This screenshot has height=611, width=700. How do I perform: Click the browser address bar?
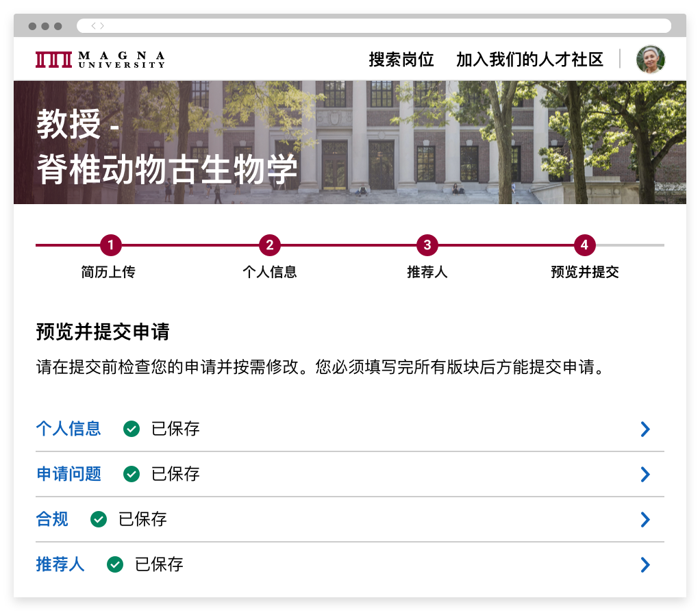pyautogui.click(x=374, y=26)
